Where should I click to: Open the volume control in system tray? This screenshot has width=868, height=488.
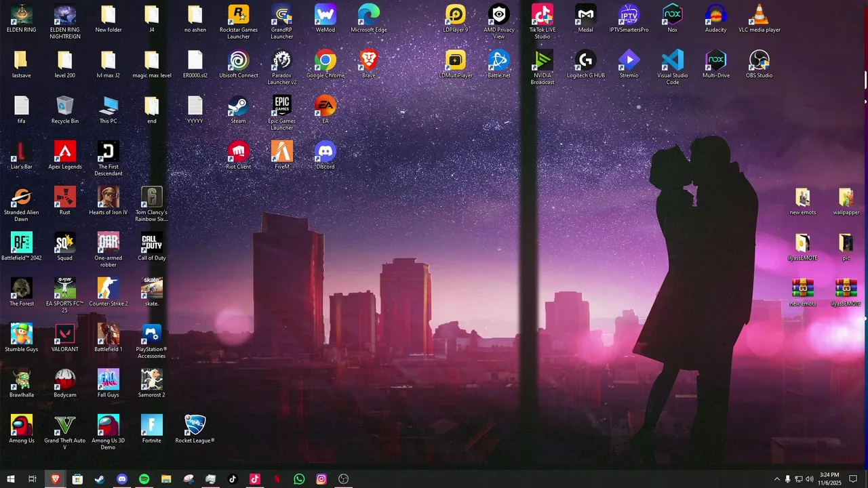(x=810, y=479)
